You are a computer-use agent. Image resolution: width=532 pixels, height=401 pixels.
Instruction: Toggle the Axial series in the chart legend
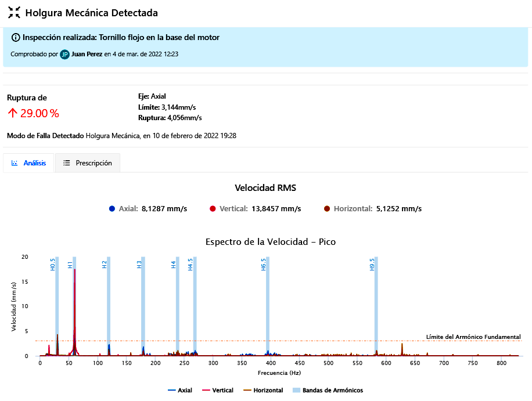pos(180,390)
